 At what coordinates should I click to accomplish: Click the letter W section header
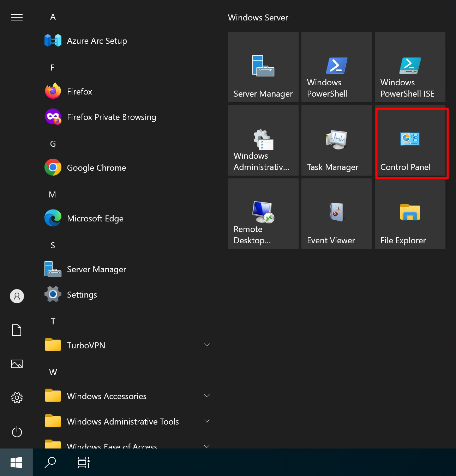(x=53, y=372)
